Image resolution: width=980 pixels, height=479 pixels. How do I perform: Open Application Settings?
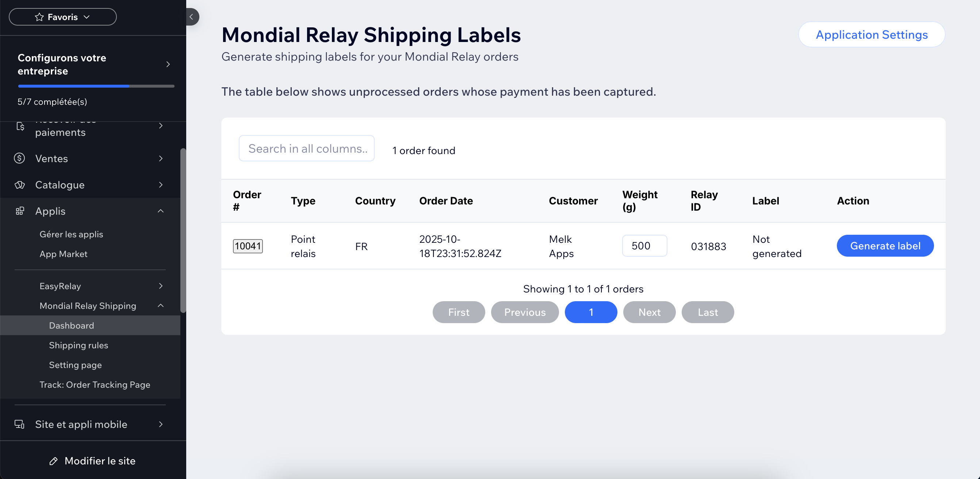[x=872, y=35]
